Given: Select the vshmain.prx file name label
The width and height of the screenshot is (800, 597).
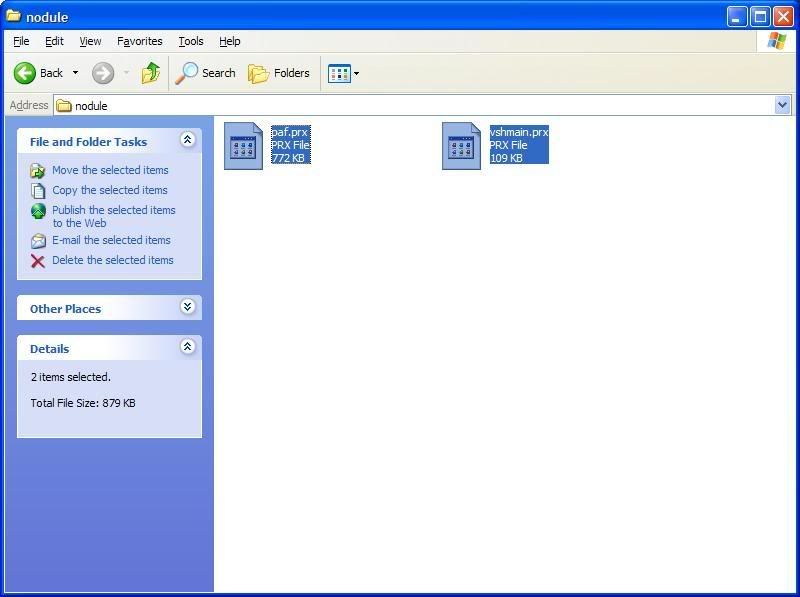Looking at the screenshot, I should tap(519, 132).
